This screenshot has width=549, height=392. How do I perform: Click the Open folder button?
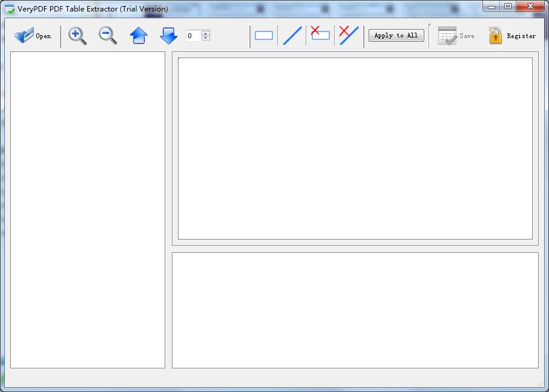[33, 36]
